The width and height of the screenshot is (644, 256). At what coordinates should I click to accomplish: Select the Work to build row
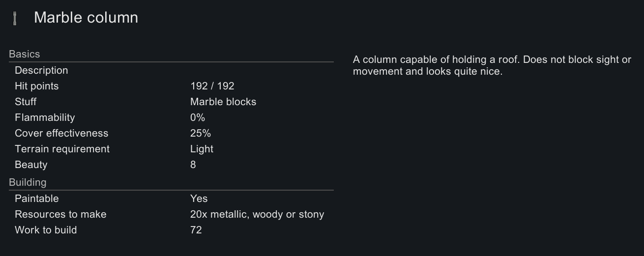pos(171,230)
